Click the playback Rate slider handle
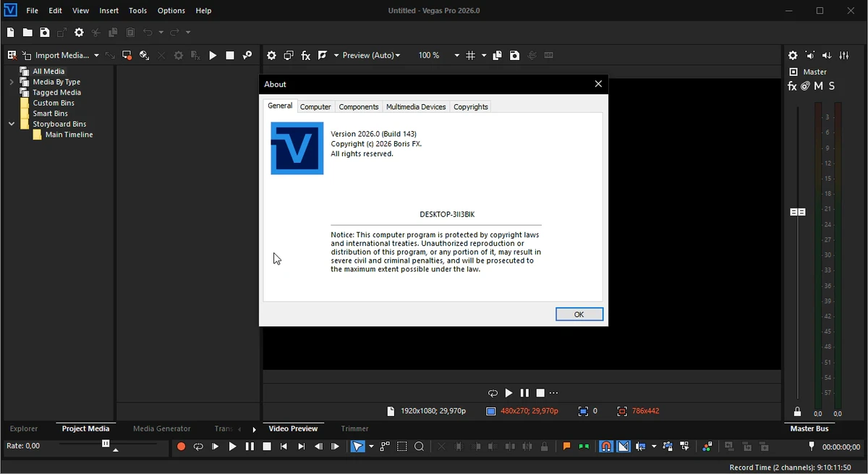The width and height of the screenshot is (868, 474). (x=106, y=444)
